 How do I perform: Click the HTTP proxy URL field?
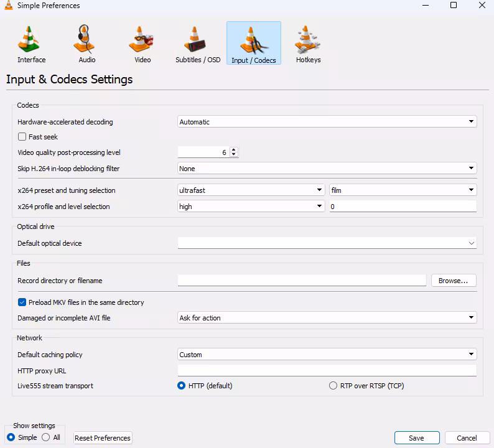click(327, 370)
